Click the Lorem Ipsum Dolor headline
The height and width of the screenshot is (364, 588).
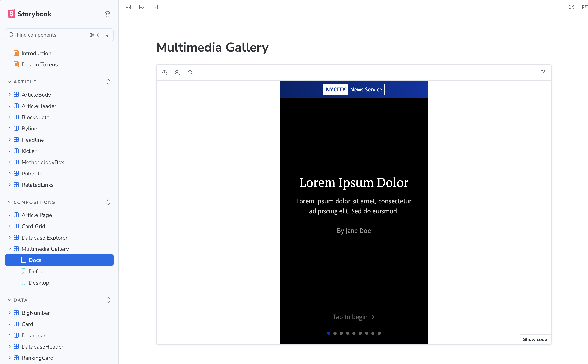(354, 182)
